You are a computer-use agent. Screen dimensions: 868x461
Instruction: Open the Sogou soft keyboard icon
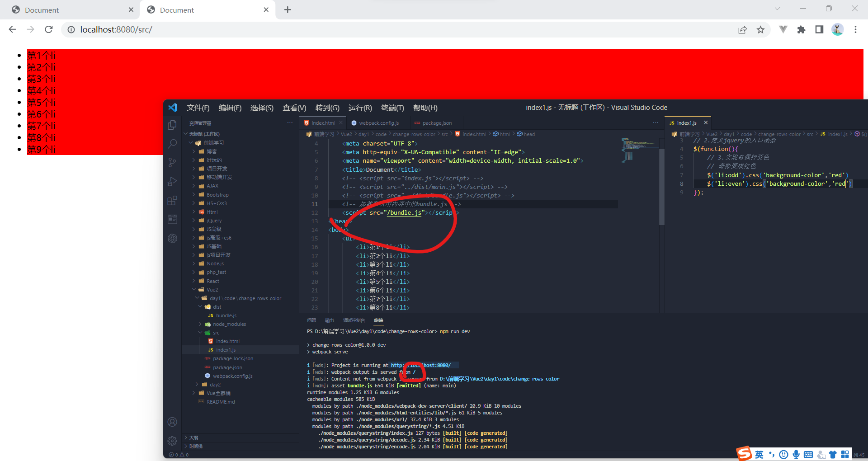808,454
